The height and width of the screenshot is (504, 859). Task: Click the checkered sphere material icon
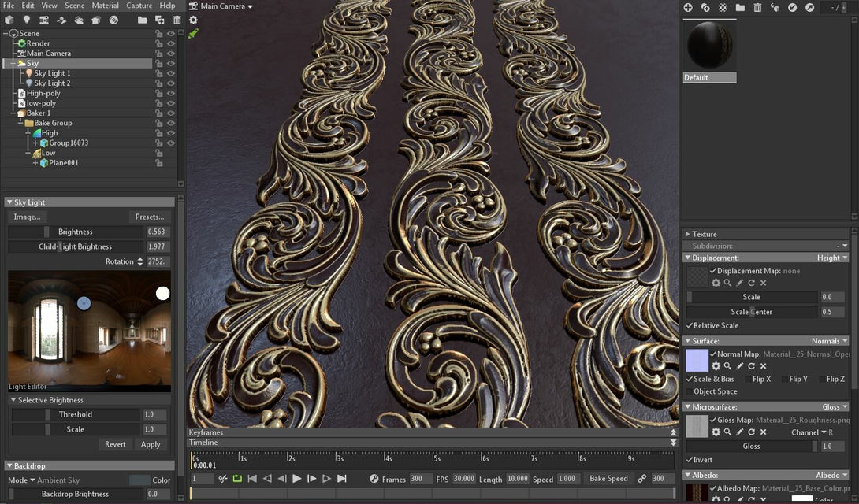tap(723, 8)
